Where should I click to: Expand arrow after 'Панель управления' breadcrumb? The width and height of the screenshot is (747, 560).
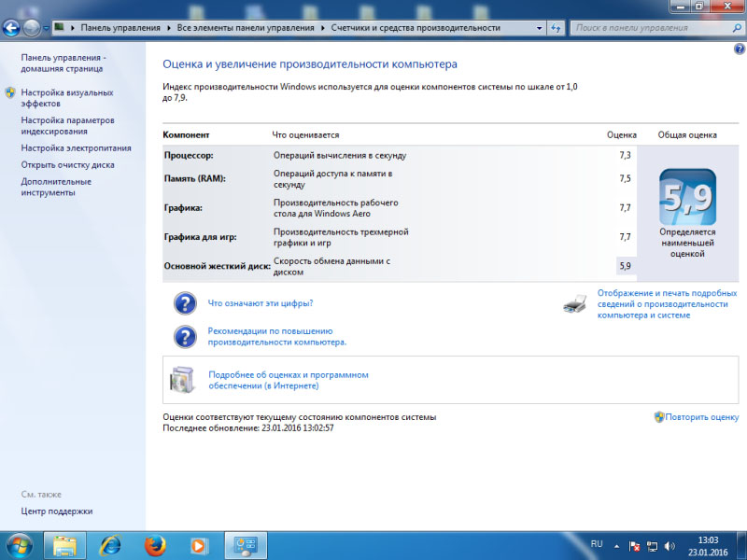click(x=169, y=28)
